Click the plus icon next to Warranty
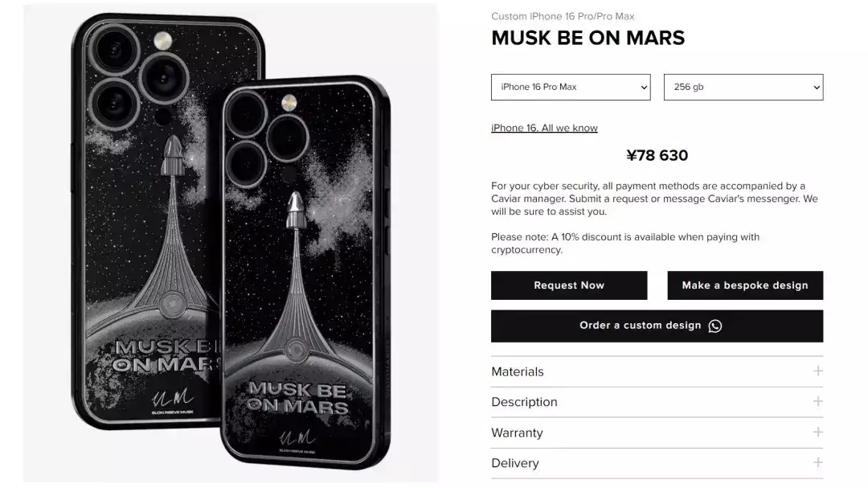The width and height of the screenshot is (868, 488). click(817, 432)
